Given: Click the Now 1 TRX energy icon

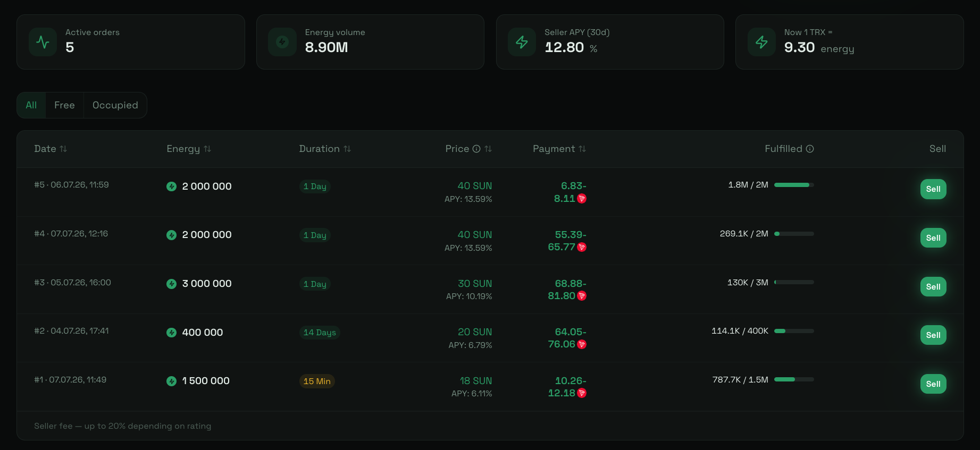Looking at the screenshot, I should coord(761,42).
